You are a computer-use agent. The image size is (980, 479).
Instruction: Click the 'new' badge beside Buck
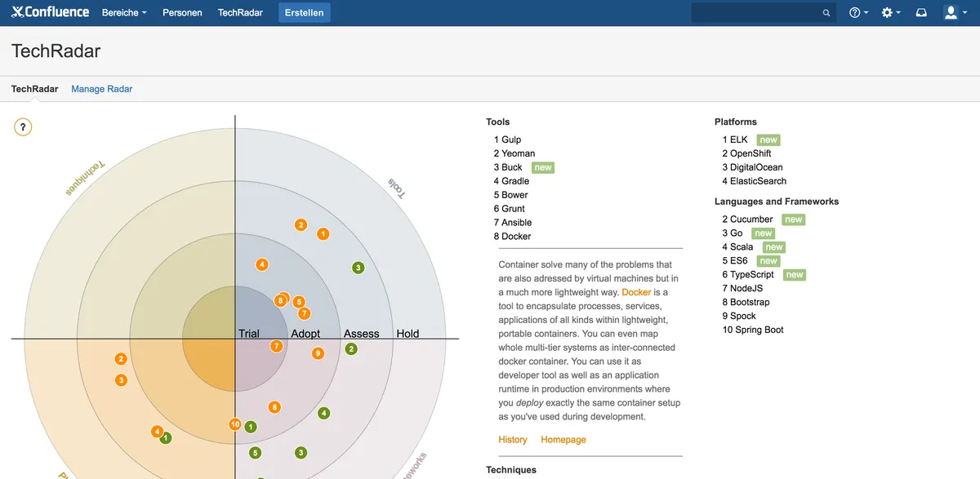point(543,167)
